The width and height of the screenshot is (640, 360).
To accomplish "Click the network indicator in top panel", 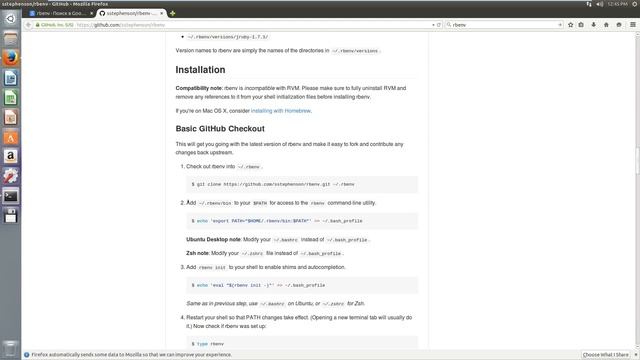I will (x=589, y=4).
